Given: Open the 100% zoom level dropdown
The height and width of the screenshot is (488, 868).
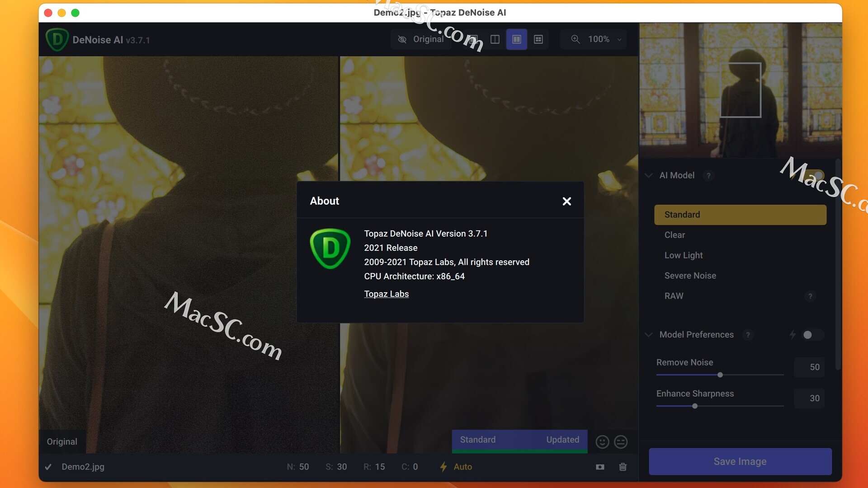Looking at the screenshot, I should click(x=605, y=39).
